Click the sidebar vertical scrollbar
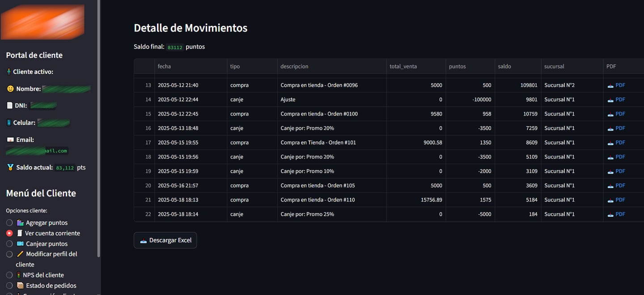This screenshot has height=295, width=644. pos(99,134)
